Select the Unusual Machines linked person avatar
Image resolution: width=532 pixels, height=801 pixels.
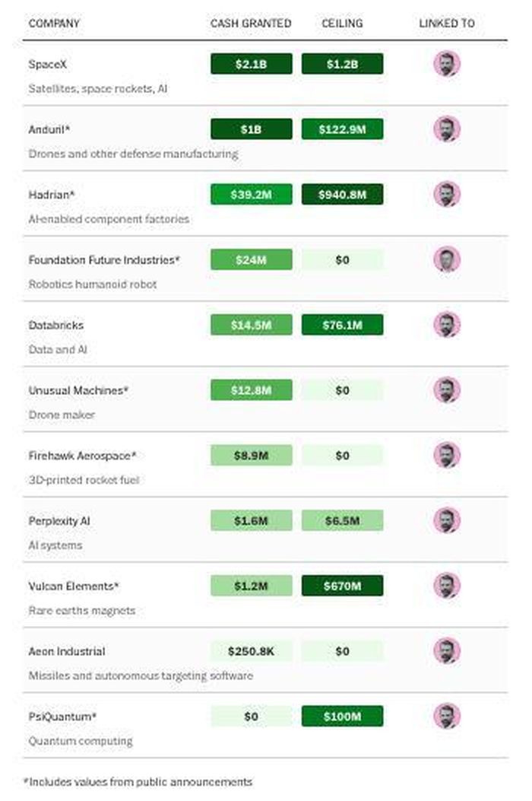447,390
